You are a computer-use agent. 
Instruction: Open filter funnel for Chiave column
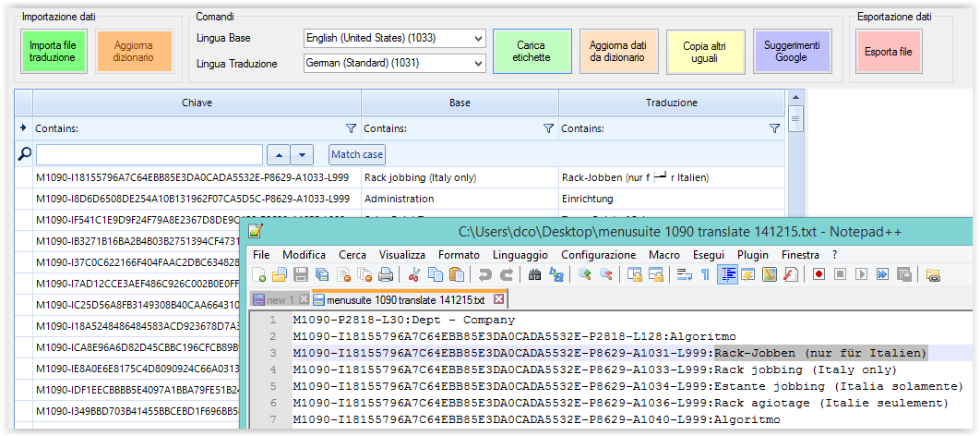click(x=350, y=128)
